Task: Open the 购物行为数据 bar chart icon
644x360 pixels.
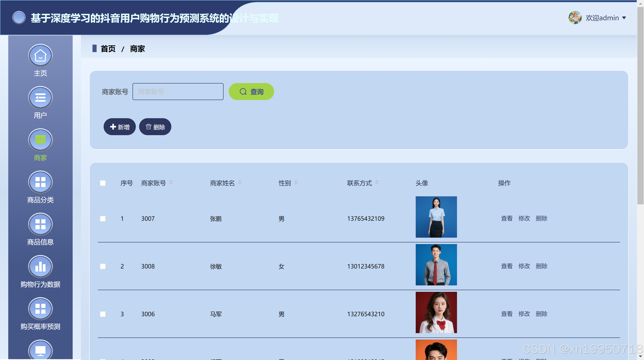Action: point(40,266)
